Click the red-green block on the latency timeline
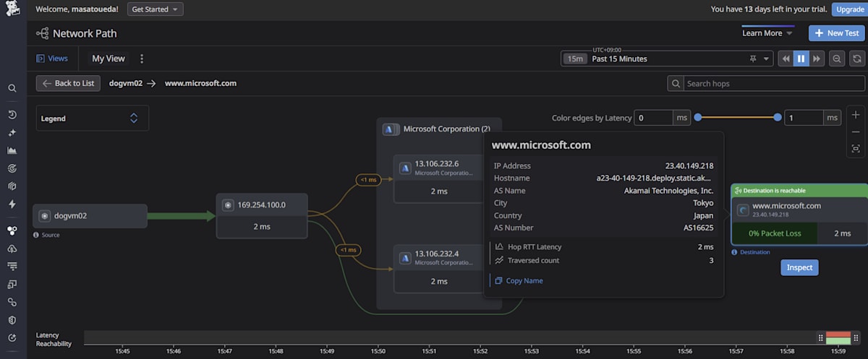This screenshot has width=868, height=359. 838,339
